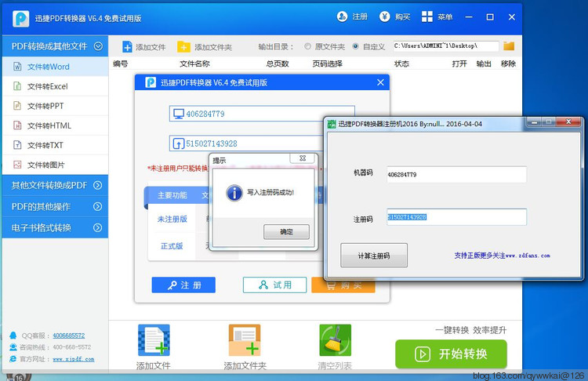Expand the 其他文件转换成PDF section

click(97, 185)
